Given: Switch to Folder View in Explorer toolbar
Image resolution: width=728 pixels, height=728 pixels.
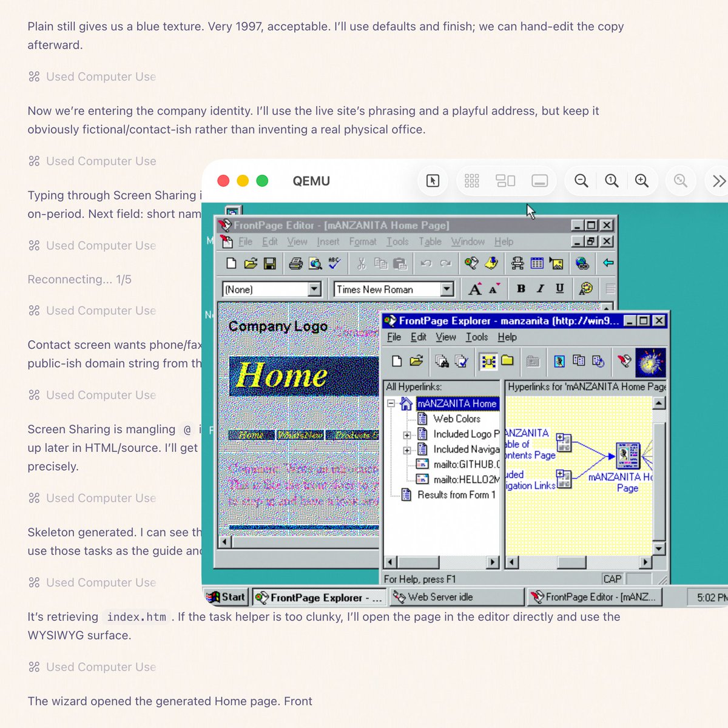Looking at the screenshot, I should 507,362.
